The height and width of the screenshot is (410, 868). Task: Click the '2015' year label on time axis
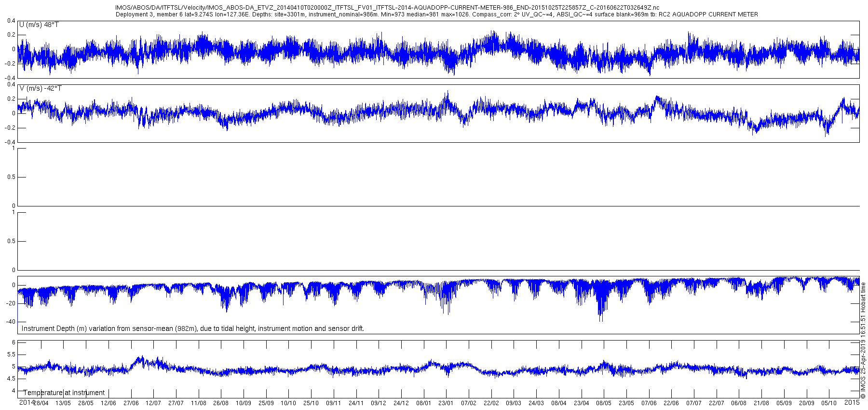point(852,402)
